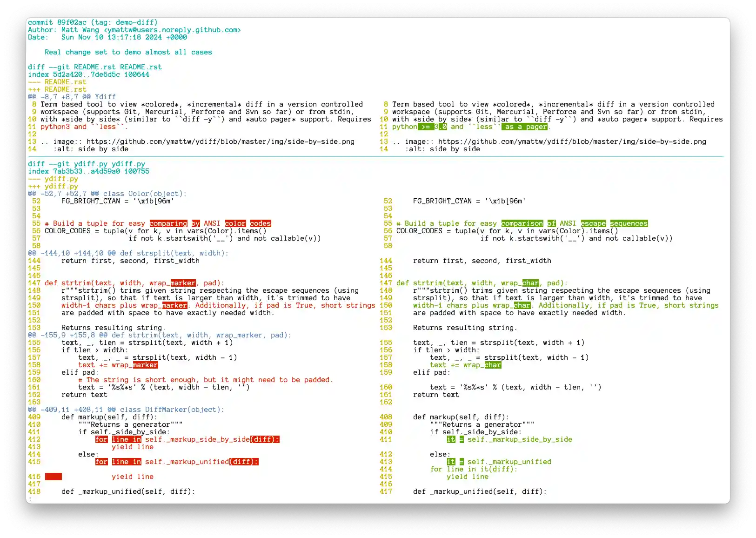Click green 'char' in 'def strtrim' line 147
Screen dimensions: 756x538
point(530,283)
